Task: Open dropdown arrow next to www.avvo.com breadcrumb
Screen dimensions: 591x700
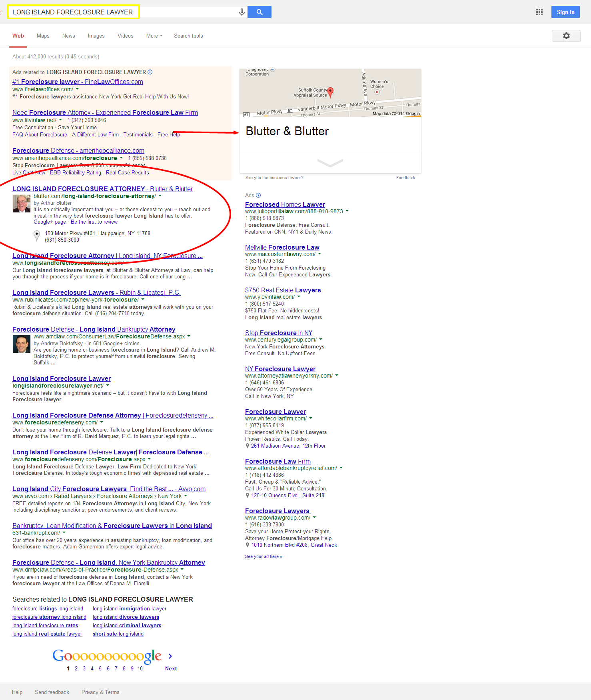Action: pyautogui.click(x=186, y=496)
